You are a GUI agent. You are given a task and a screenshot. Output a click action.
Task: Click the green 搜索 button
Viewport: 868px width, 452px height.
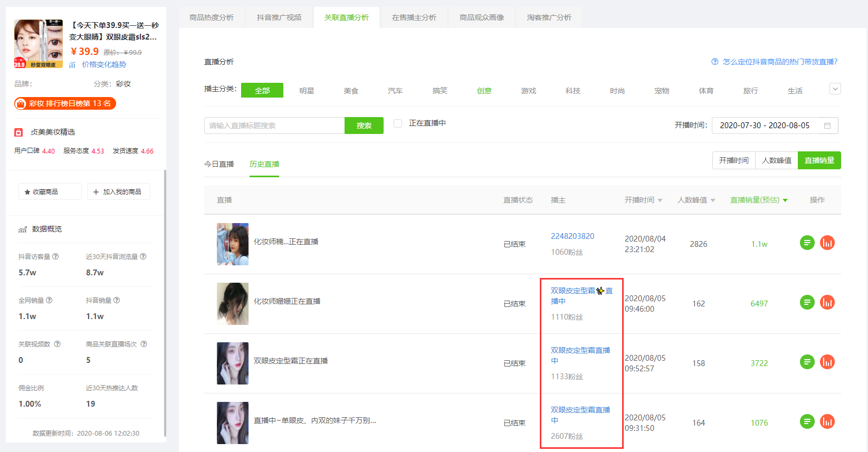[x=364, y=126]
